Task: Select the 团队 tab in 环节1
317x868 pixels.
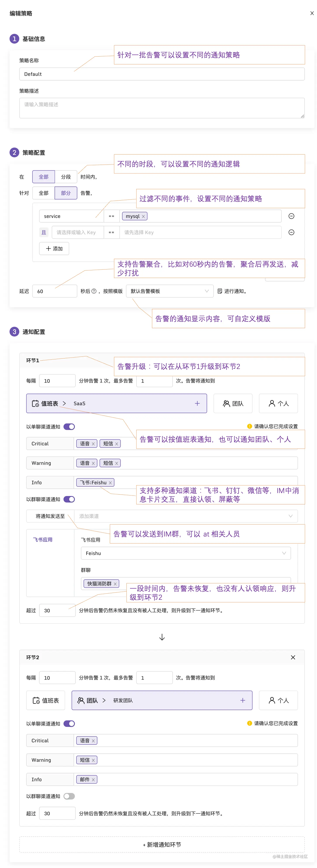Action: pyautogui.click(x=233, y=403)
